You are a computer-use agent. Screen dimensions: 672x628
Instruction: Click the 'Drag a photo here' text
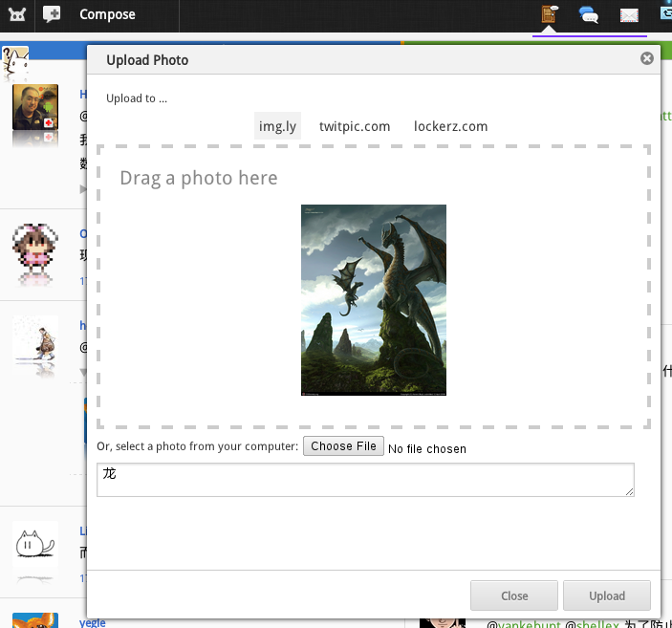click(199, 178)
